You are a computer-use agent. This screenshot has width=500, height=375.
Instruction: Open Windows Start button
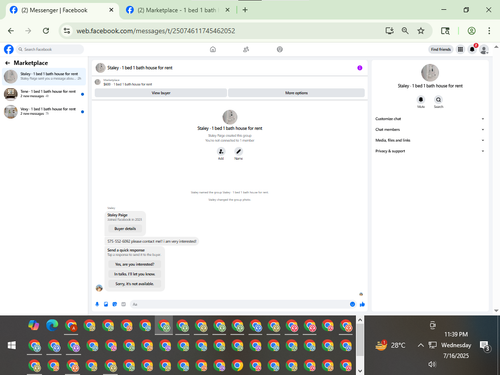12,345
